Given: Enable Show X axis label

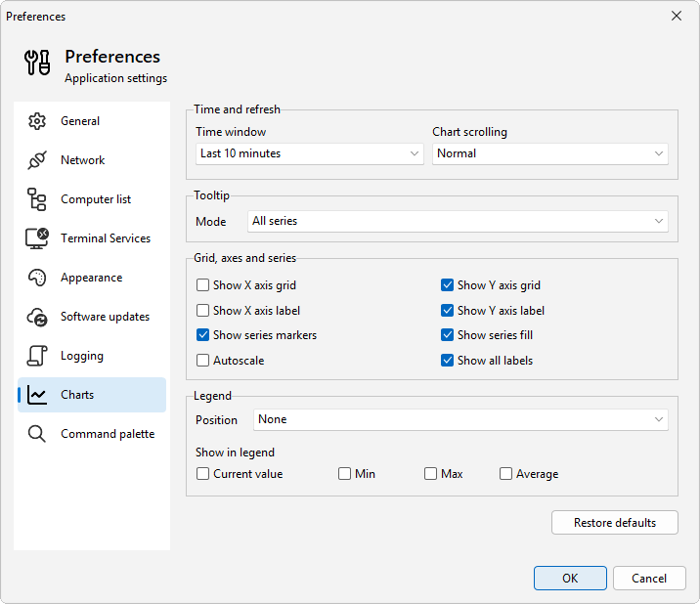Looking at the screenshot, I should 202,310.
